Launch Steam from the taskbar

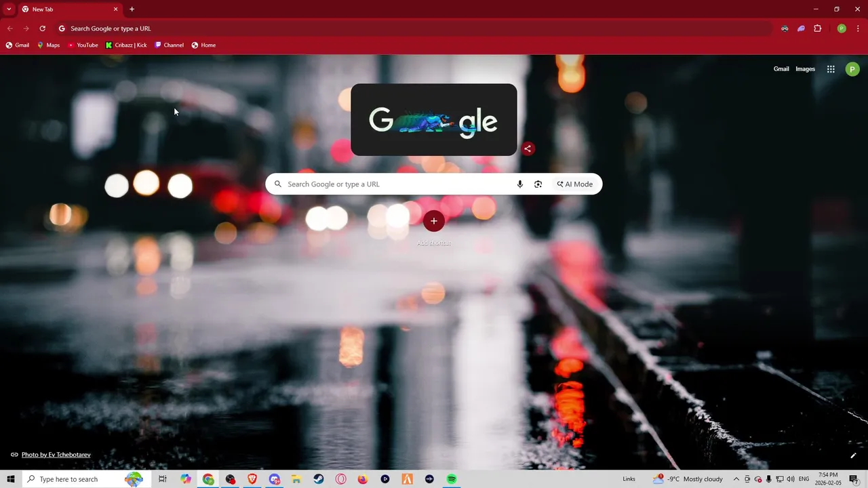pyautogui.click(x=319, y=479)
